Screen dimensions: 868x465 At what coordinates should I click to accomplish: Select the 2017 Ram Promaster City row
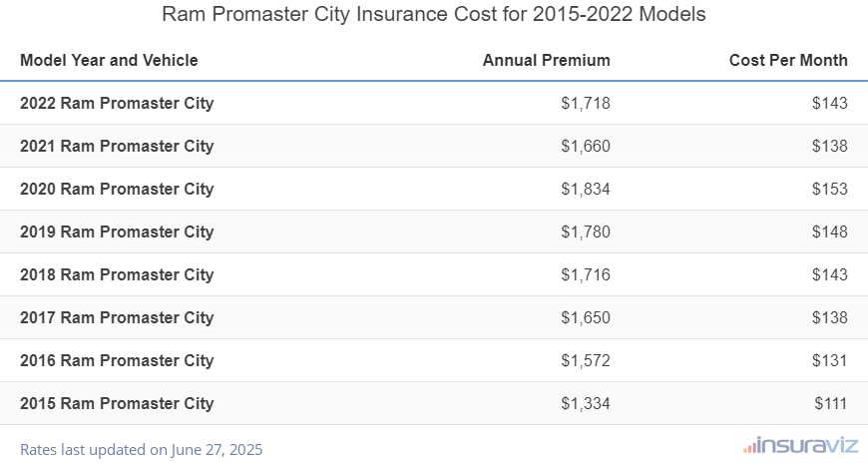tap(117, 317)
